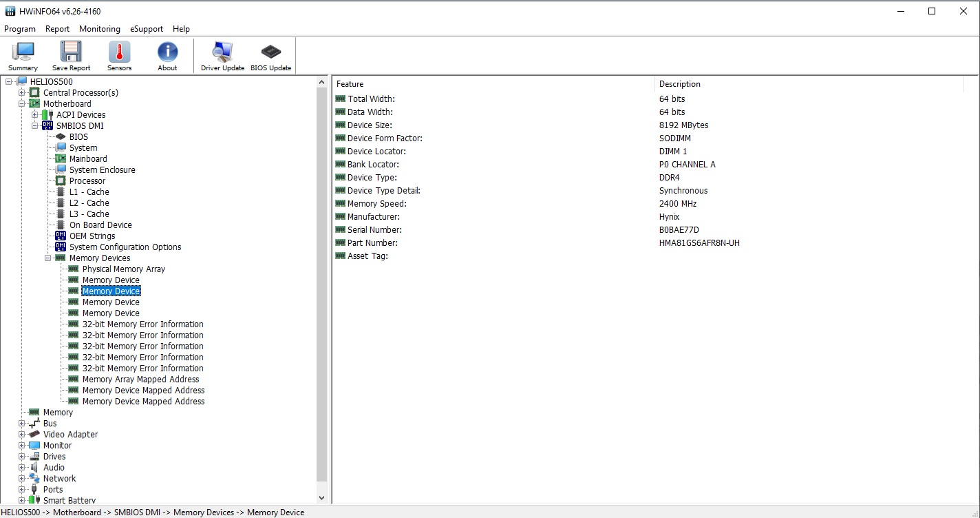Open the Report menu
Viewport: 980px width, 518px height.
click(x=57, y=29)
